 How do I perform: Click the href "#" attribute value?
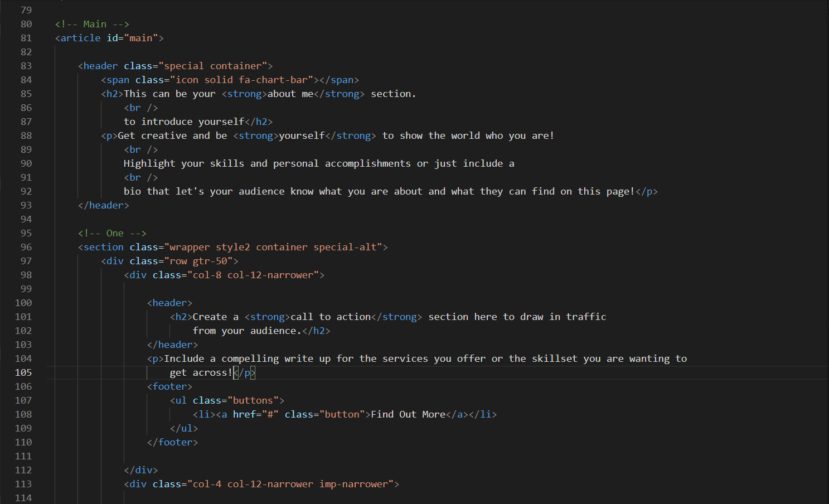(270, 414)
